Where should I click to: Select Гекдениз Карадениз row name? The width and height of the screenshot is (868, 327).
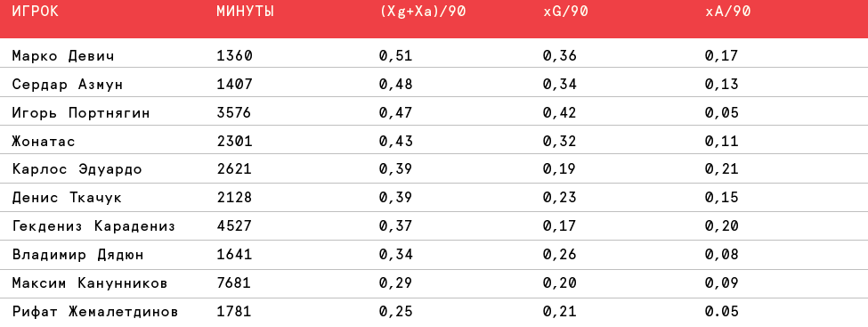[93, 226]
